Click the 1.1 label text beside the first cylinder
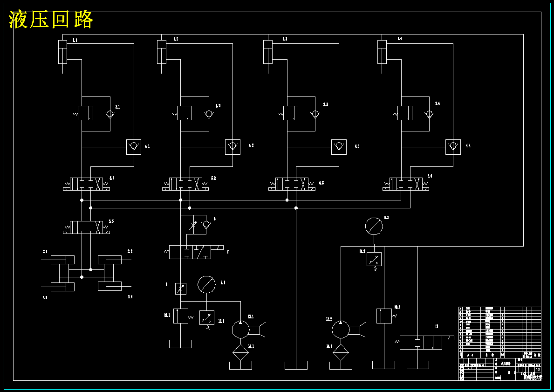The height and width of the screenshot is (392, 554). [75, 40]
